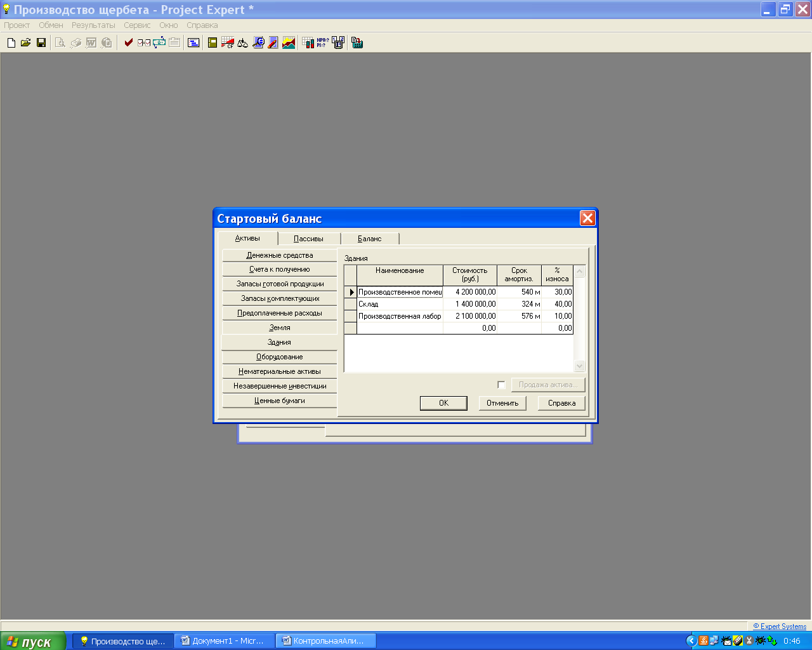Open the Справка menu in the menu bar
This screenshot has width=812, height=650.
202,25
